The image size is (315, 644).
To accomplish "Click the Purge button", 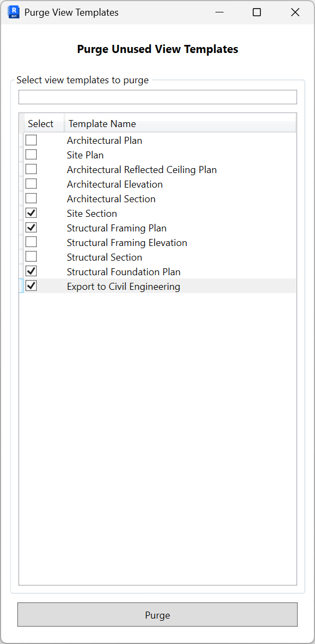I will pyautogui.click(x=157, y=615).
